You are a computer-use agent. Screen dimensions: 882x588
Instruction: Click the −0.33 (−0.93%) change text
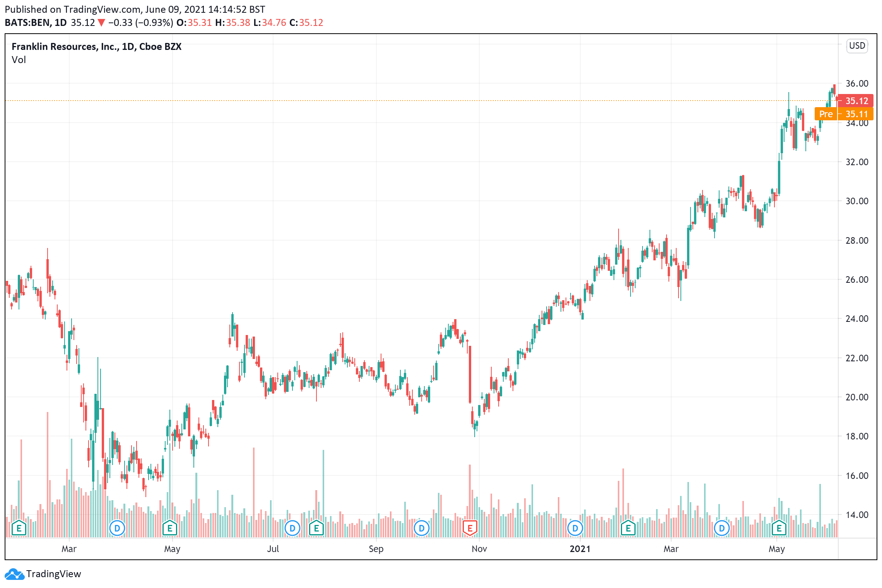140,22
